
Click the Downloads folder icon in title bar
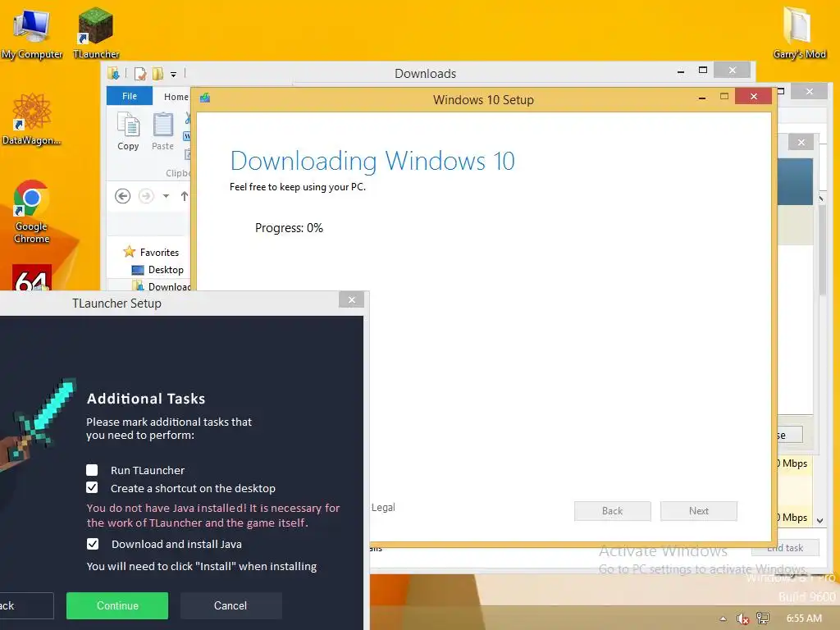tap(113, 73)
